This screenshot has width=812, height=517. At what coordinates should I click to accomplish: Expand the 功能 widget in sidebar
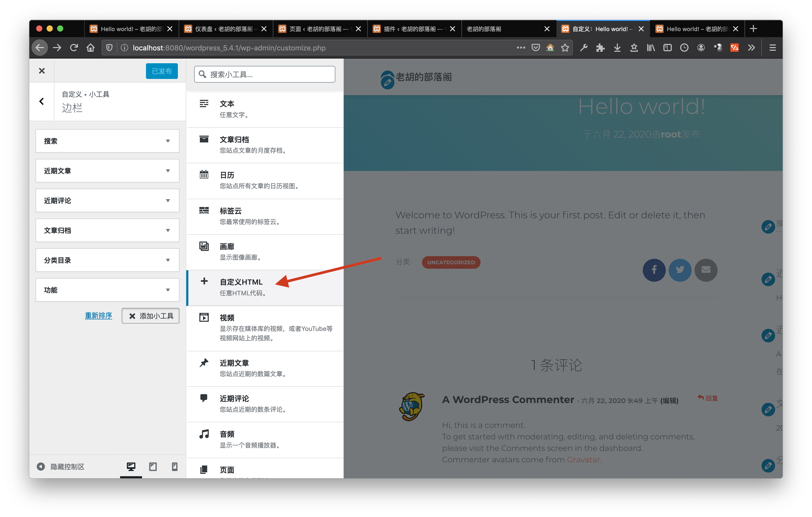pos(107,290)
